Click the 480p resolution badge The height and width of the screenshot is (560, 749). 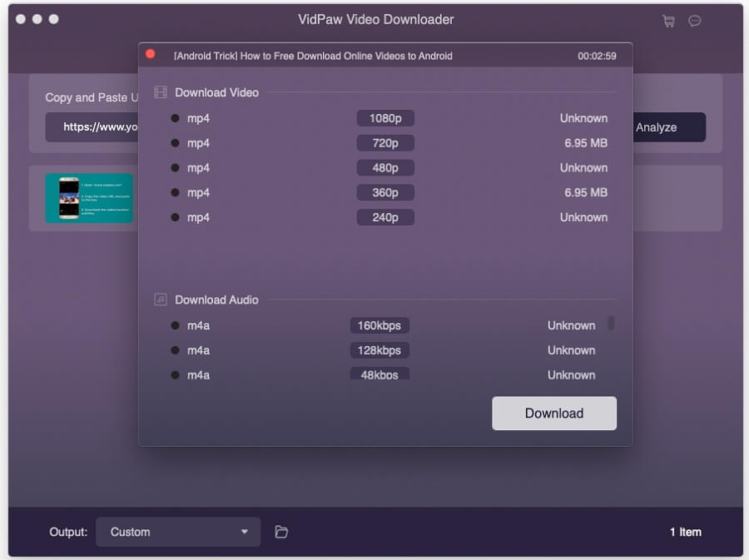click(x=385, y=167)
